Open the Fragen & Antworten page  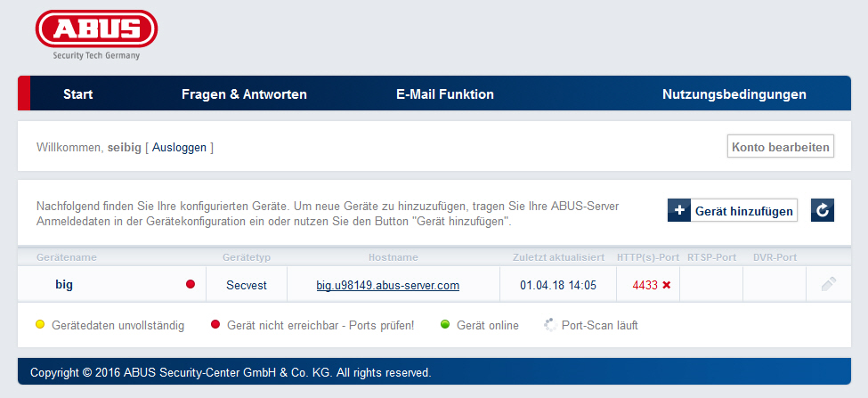tap(244, 94)
